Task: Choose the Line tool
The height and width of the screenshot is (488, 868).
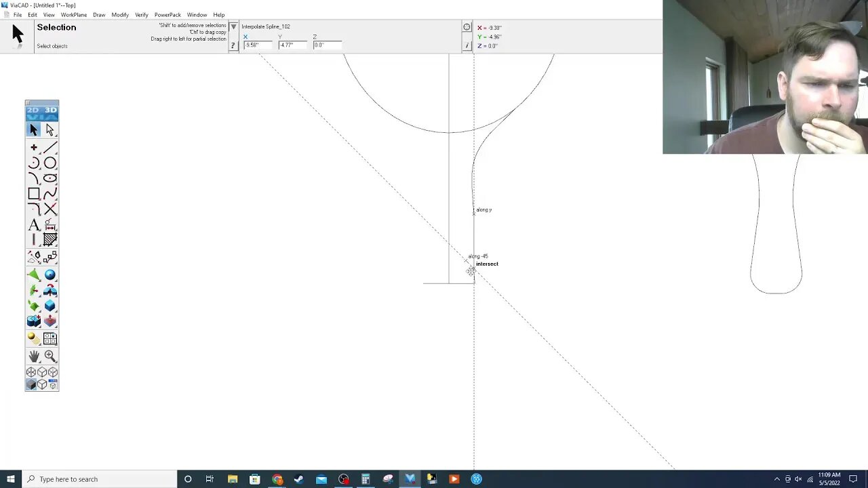Action: [50, 148]
